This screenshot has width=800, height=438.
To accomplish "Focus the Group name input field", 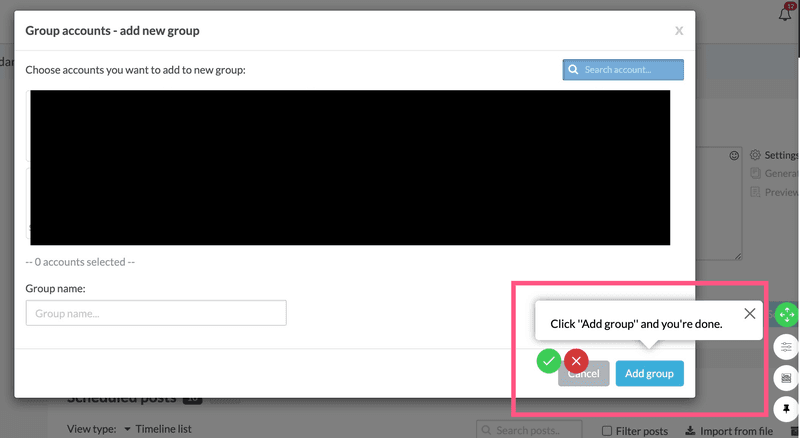I will pos(156,313).
